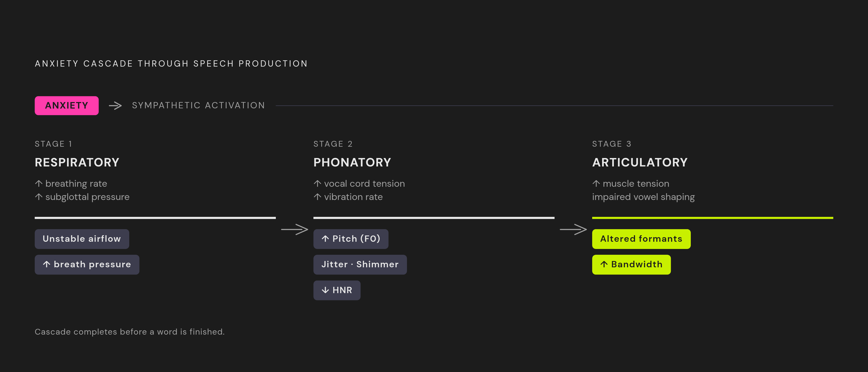Select the green Bandwidth chip
The height and width of the screenshot is (372, 868).
pos(631,264)
